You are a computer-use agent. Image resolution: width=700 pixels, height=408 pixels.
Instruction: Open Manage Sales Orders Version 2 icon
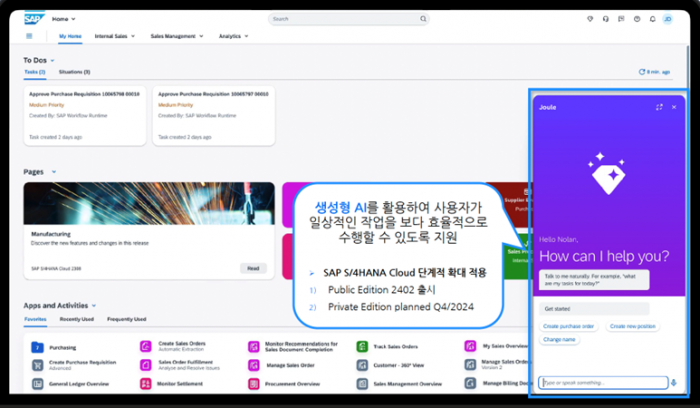coord(470,365)
